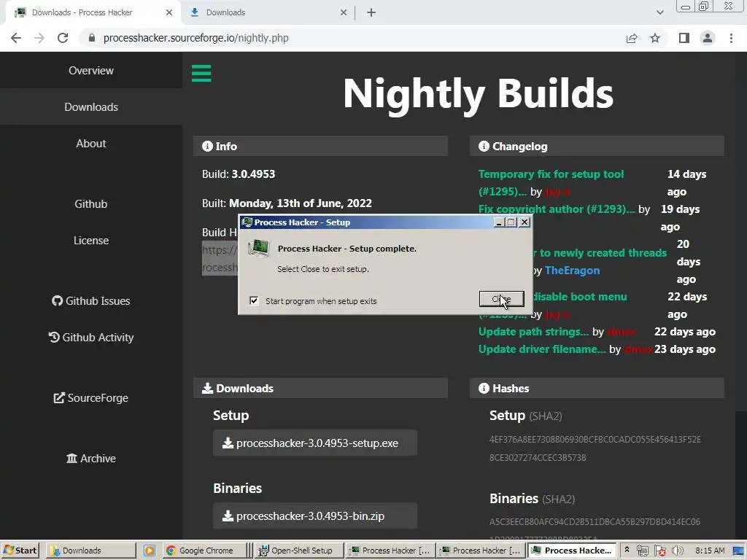Click the clock showing 8:15 AM
Image resolution: width=747 pixels, height=560 pixels.
tap(710, 551)
